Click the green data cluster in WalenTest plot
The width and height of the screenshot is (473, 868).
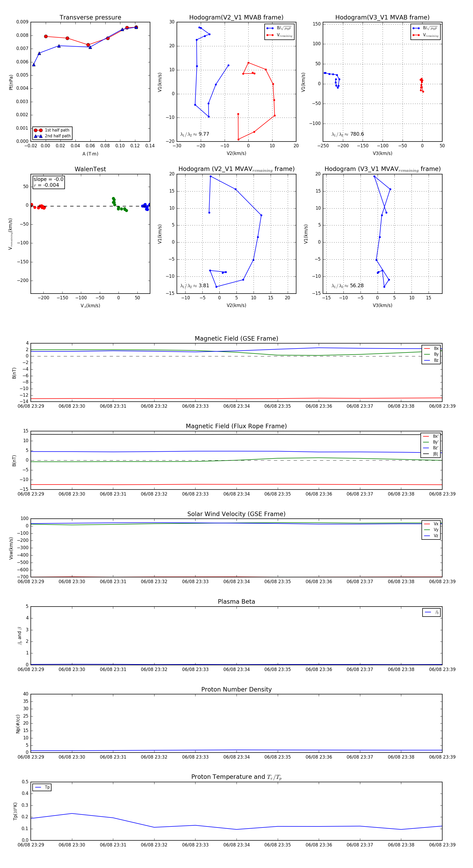[x=120, y=205]
